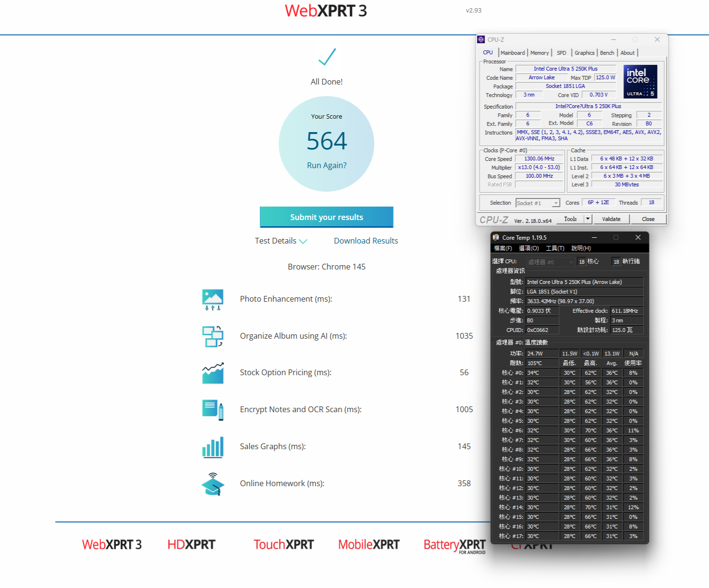This screenshot has width=709, height=588.
Task: Click the Photo Enhancement test icon
Action: pyautogui.click(x=212, y=299)
